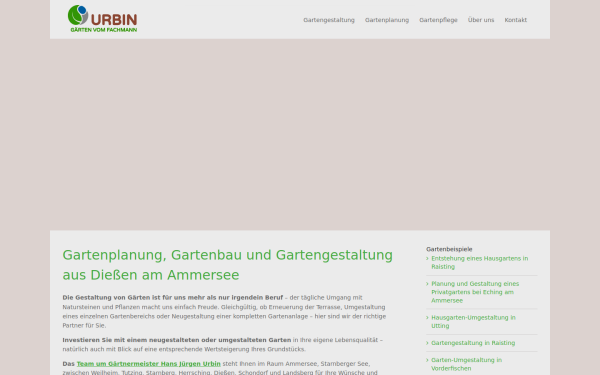Click the Urbin Gärten vom Fachmann logo
Viewport: 600px width, 375px height.
coord(103,18)
